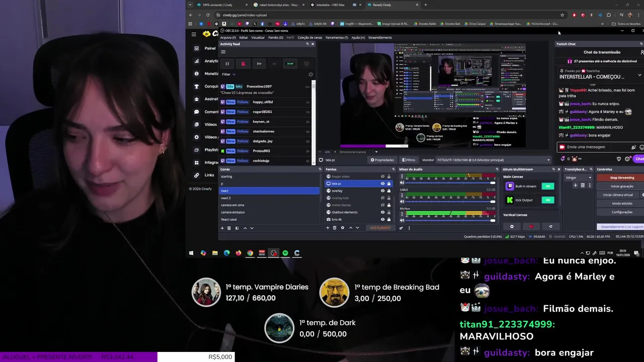644x362 pixels.
Task: Open Twitch chat settings gear
Action: click(x=627, y=159)
